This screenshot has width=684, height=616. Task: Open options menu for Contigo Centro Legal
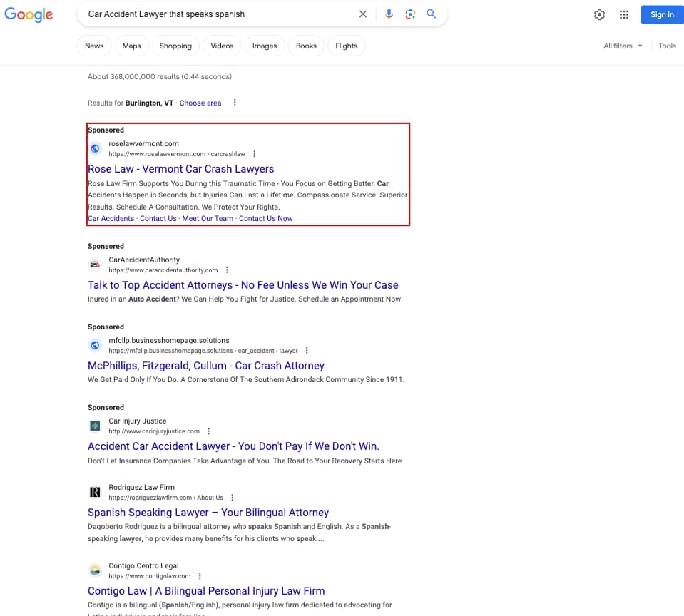200,576
